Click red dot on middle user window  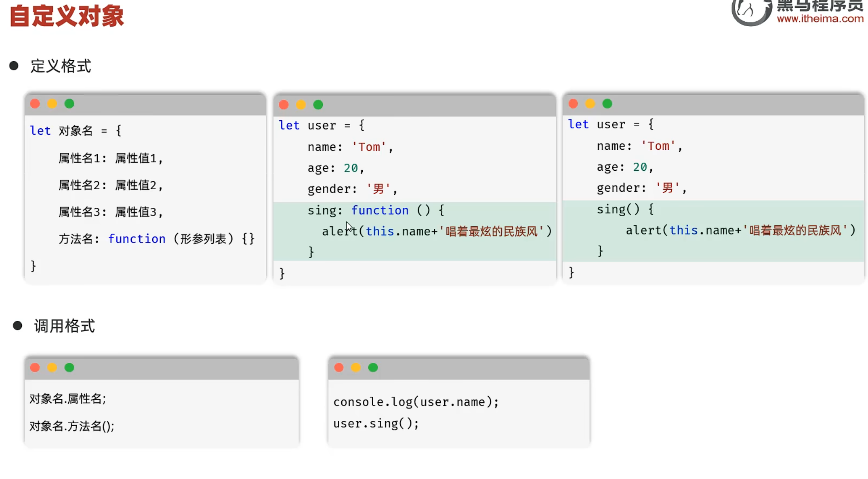284,105
